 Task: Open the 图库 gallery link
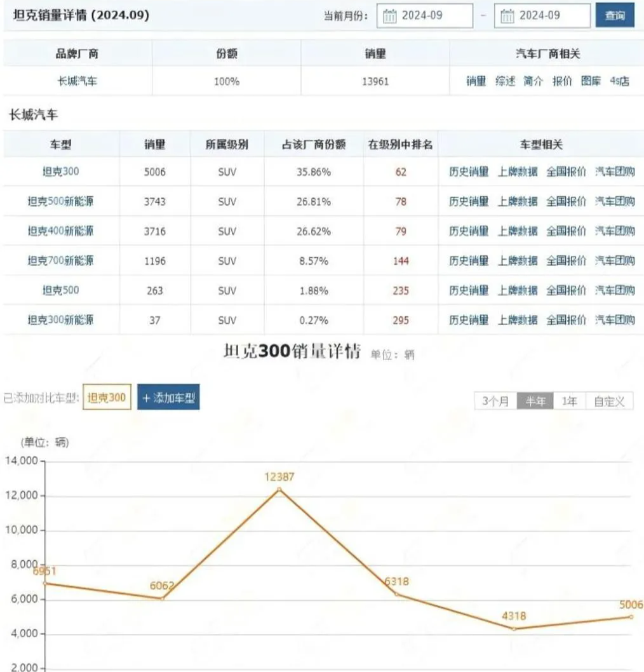591,81
